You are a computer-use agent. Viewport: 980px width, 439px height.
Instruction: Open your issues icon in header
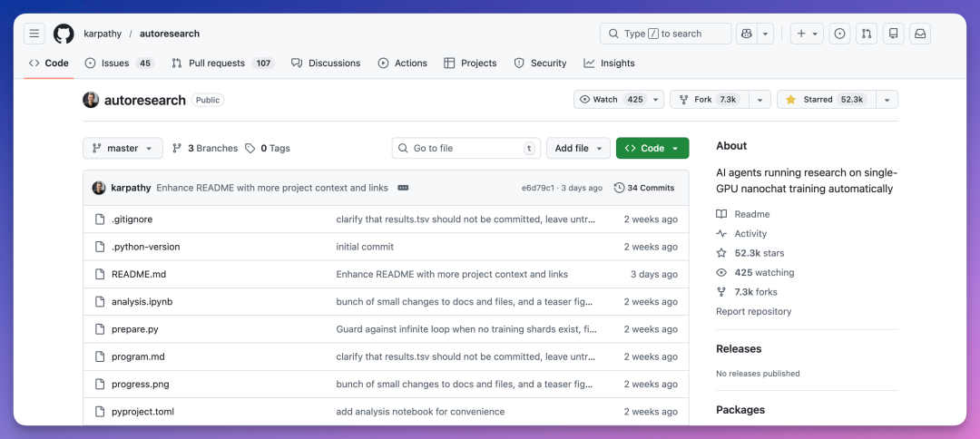[840, 34]
